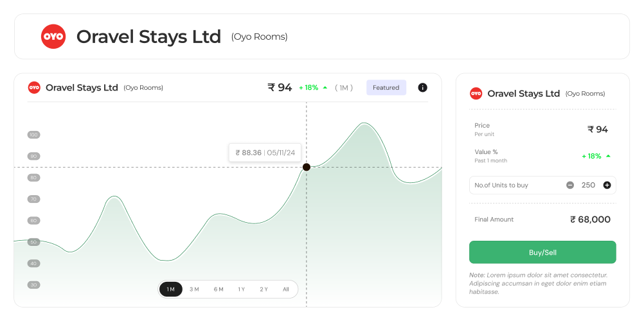Click the + 18% value in buy panel
The height and width of the screenshot is (321, 644).
(x=591, y=156)
